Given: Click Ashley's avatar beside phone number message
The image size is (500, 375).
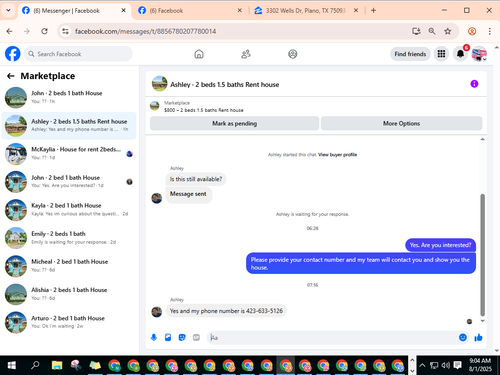Looking at the screenshot, I should click(157, 312).
